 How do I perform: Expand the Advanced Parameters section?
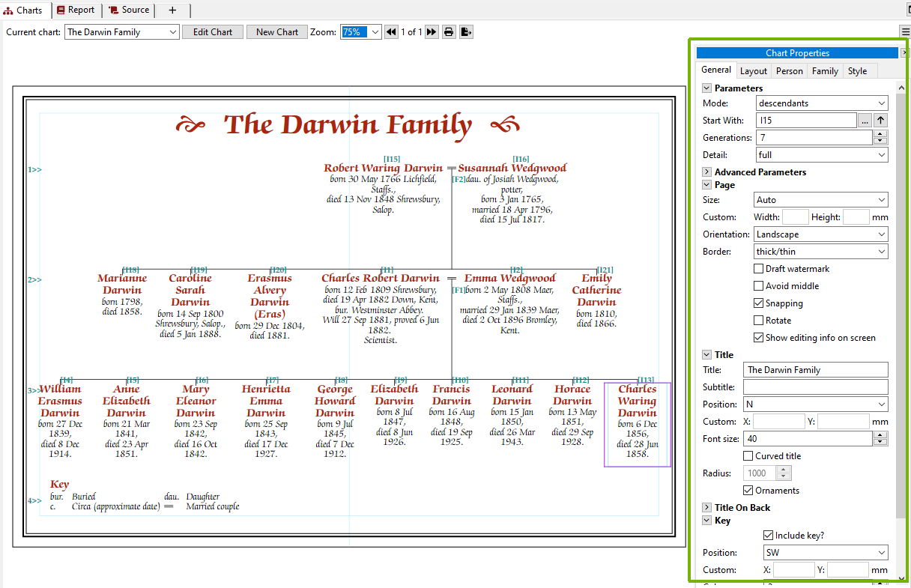pyautogui.click(x=707, y=172)
